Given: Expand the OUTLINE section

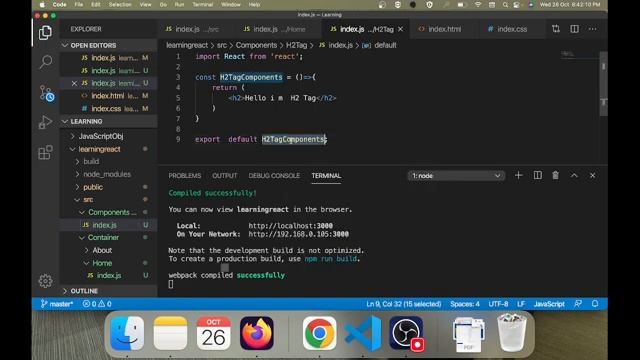Looking at the screenshot, I should click(109, 291).
